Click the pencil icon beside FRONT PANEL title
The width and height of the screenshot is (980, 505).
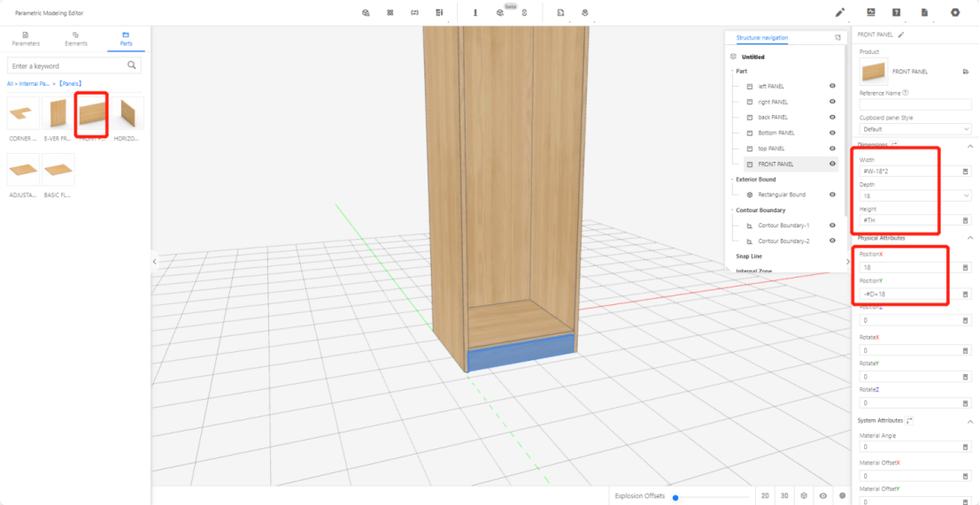901,34
